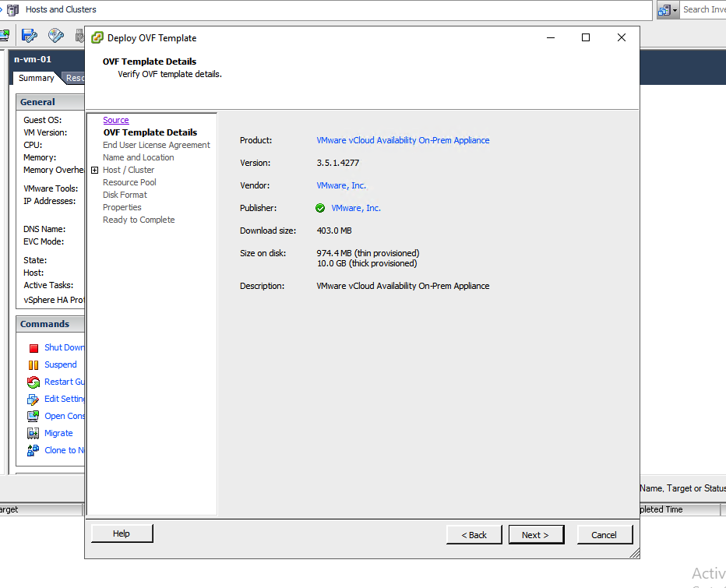Click the Deploy OVF Template title icon
The height and width of the screenshot is (588, 726).
97,37
